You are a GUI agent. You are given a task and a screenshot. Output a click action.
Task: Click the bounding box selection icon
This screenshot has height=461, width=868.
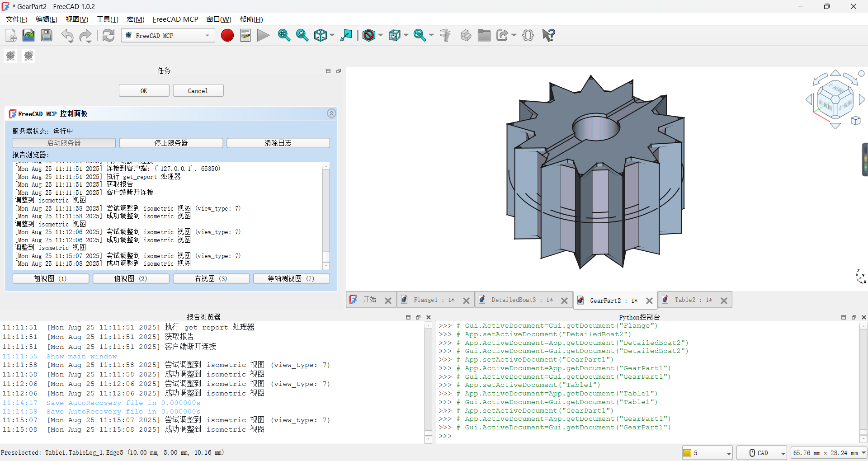pyautogui.click(x=395, y=35)
